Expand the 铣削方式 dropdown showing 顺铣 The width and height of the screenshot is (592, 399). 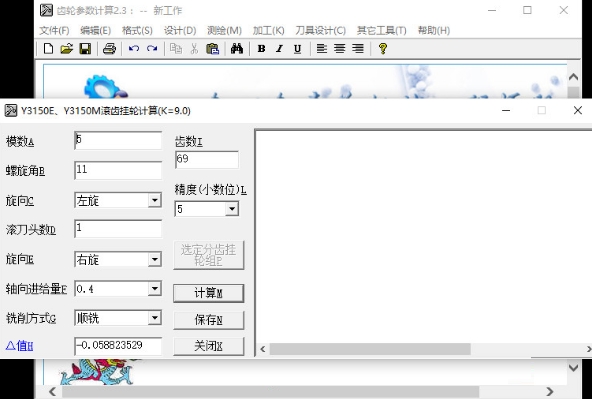154,318
